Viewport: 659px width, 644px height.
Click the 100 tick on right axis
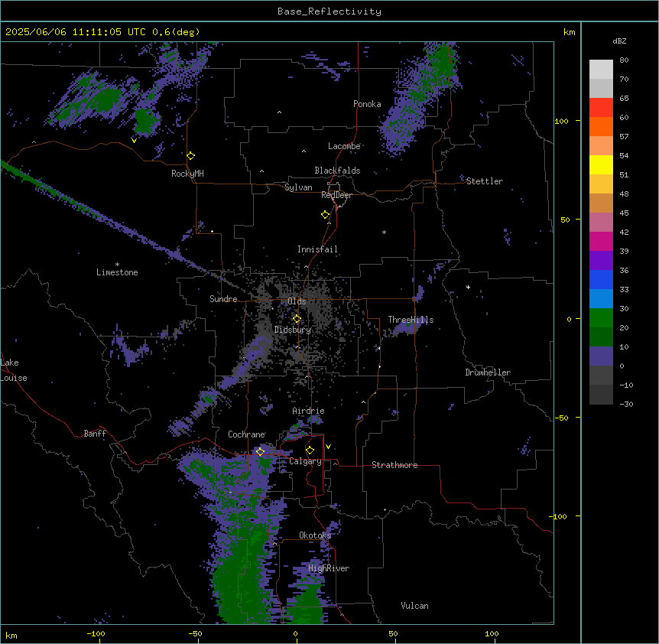tap(561, 121)
